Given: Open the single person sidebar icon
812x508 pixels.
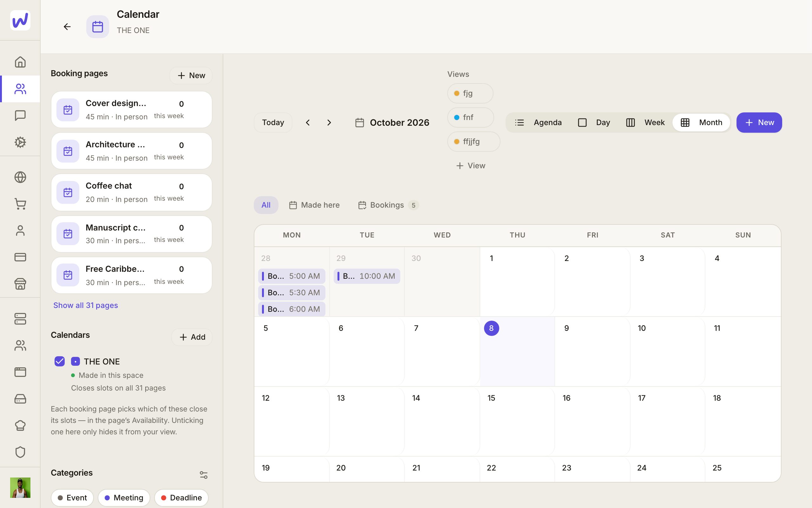Looking at the screenshot, I should pyautogui.click(x=20, y=231).
